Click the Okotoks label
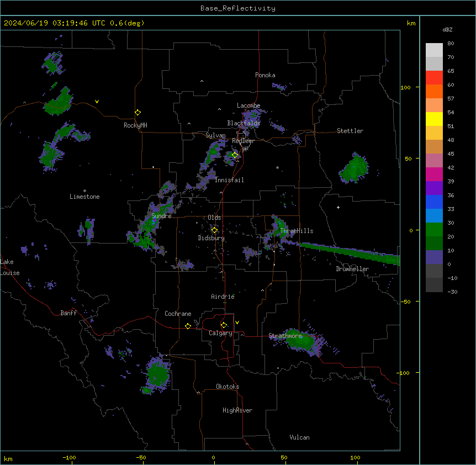This screenshot has width=476, height=465. click(x=228, y=387)
